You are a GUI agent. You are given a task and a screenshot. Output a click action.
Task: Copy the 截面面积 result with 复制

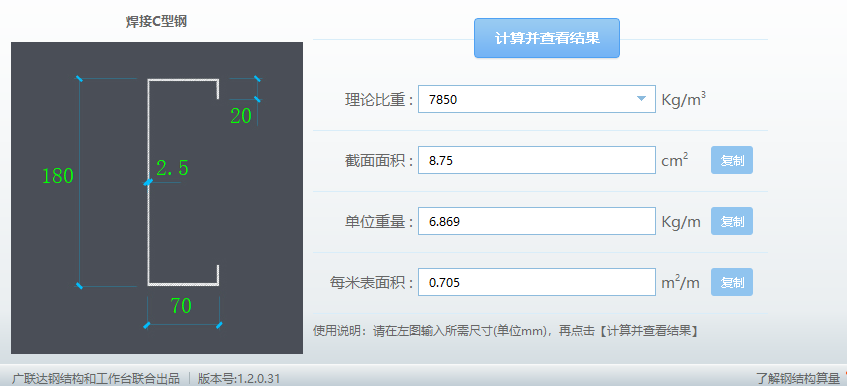click(x=732, y=160)
